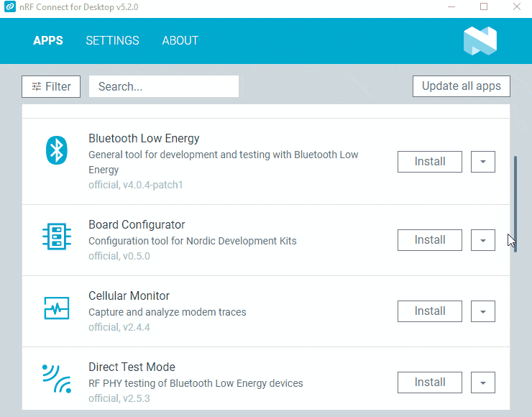Click version text official, v4.0.4-patch1
Screen dimensions: 532x417
[x=136, y=185]
